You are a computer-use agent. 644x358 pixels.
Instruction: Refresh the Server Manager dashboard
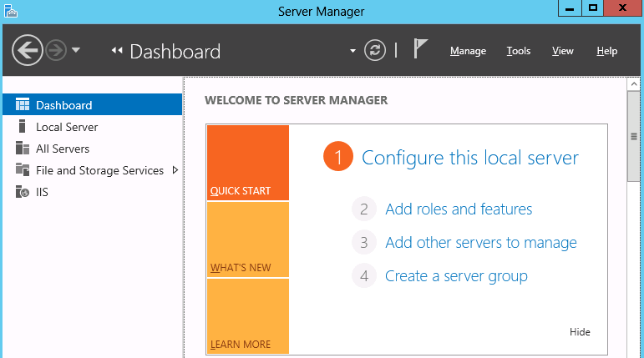pyautogui.click(x=374, y=51)
